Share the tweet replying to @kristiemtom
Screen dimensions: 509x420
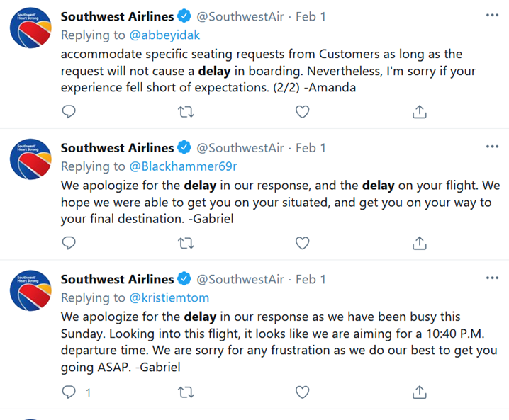pyautogui.click(x=420, y=392)
